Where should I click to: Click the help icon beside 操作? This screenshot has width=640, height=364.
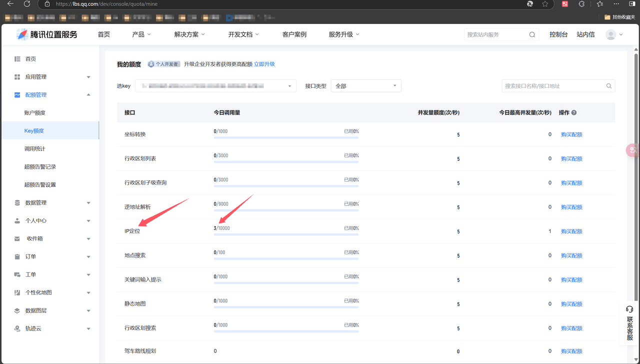tap(574, 113)
